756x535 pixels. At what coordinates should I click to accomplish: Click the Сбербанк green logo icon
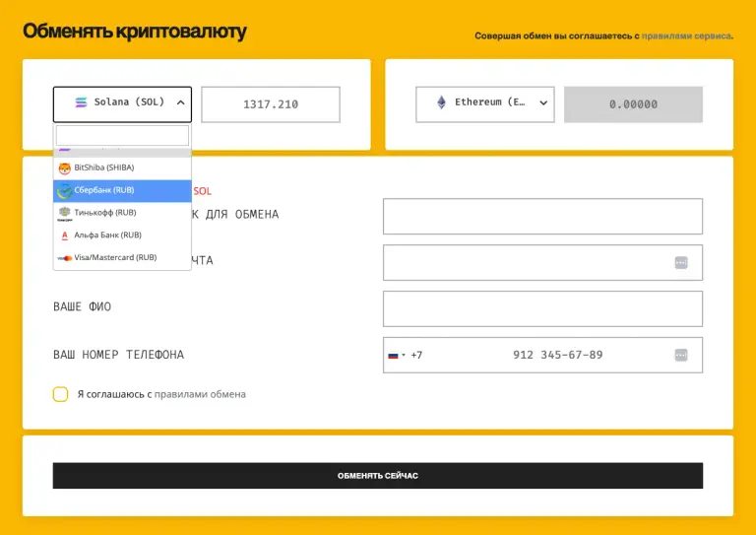click(x=64, y=191)
